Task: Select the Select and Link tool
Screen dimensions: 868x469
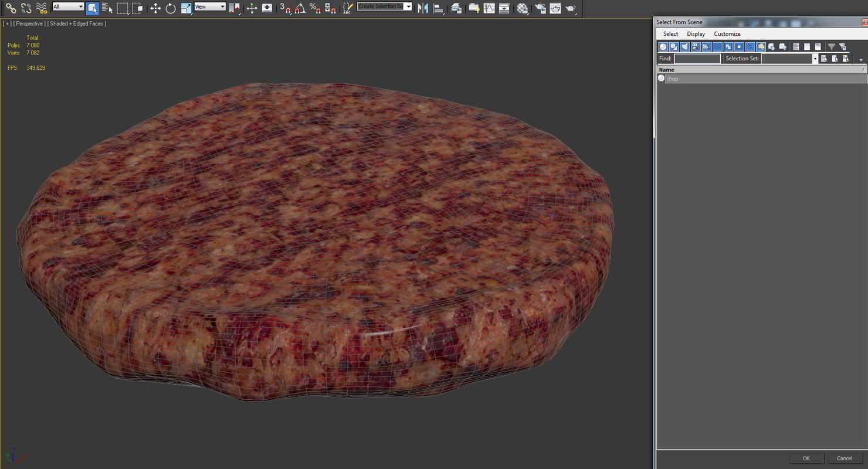Action: tap(11, 8)
